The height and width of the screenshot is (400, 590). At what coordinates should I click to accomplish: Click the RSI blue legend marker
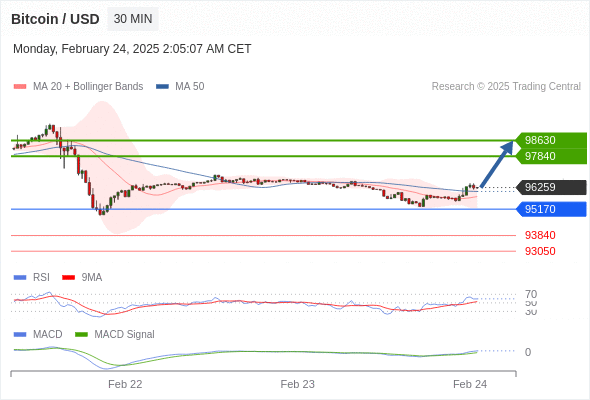pyautogui.click(x=20, y=278)
